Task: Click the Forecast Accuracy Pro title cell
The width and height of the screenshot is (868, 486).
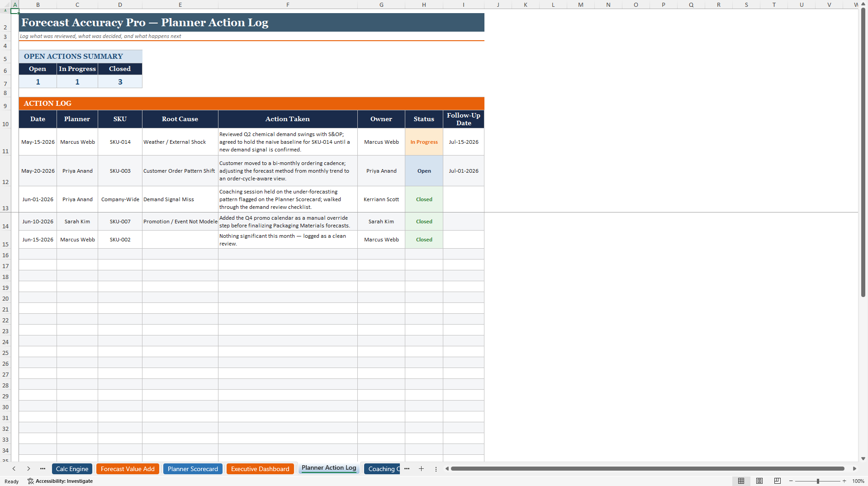Action: pyautogui.click(x=251, y=23)
